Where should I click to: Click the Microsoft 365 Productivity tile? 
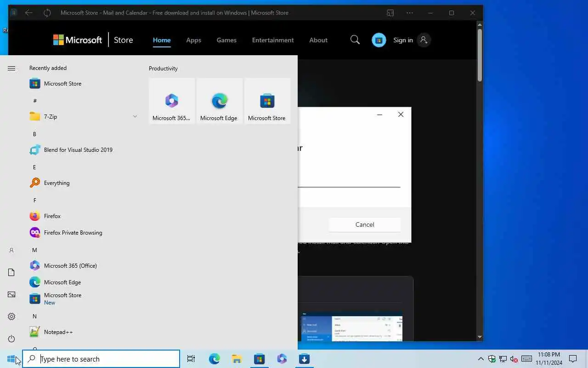pyautogui.click(x=172, y=101)
